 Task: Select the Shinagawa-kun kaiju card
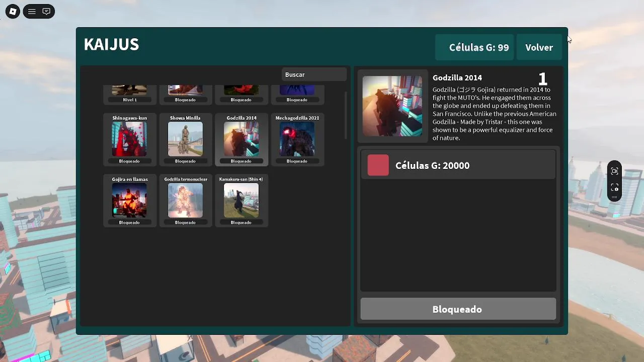tap(130, 139)
